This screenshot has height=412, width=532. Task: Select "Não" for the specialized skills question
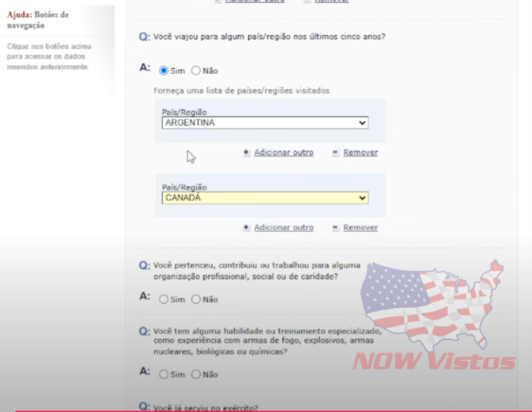coord(196,374)
